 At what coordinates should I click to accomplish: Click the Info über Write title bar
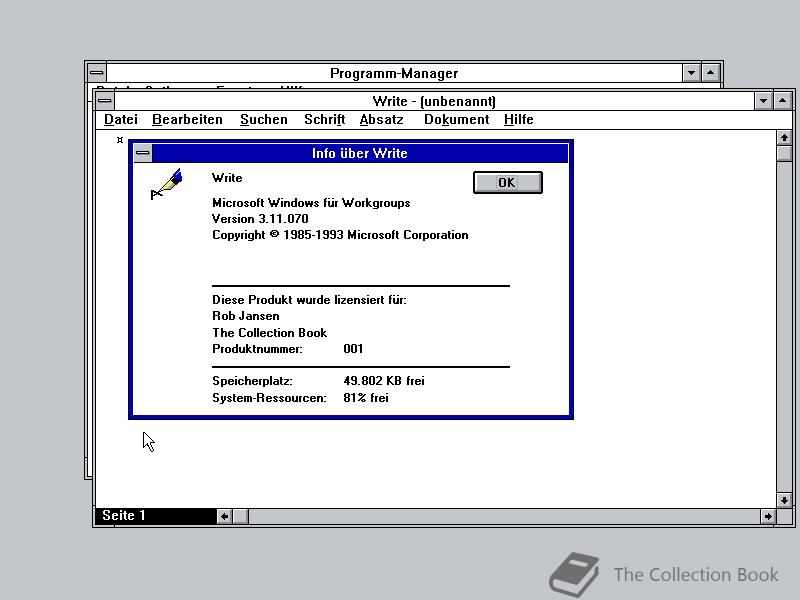(360, 153)
